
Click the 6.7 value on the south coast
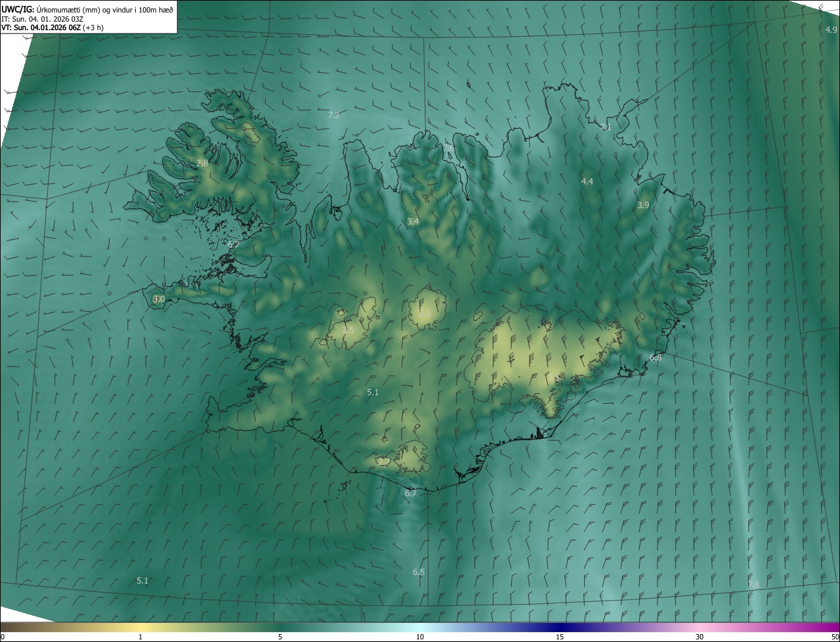[411, 492]
